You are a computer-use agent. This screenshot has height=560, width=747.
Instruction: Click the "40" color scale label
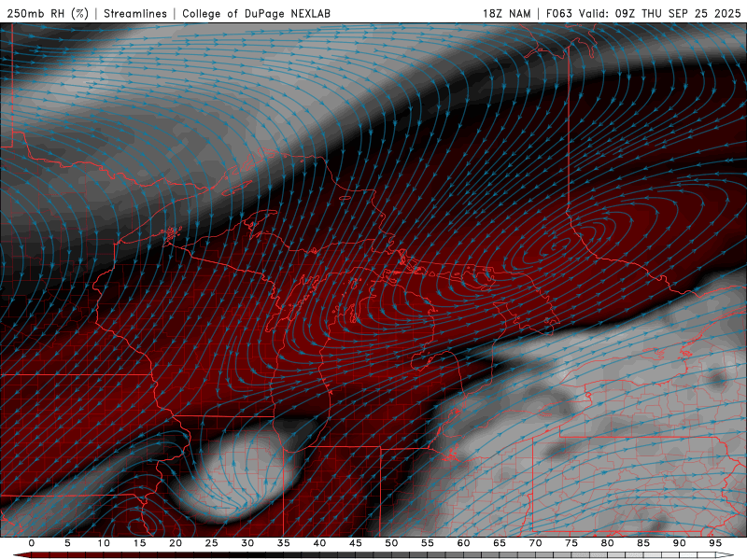[x=319, y=543]
